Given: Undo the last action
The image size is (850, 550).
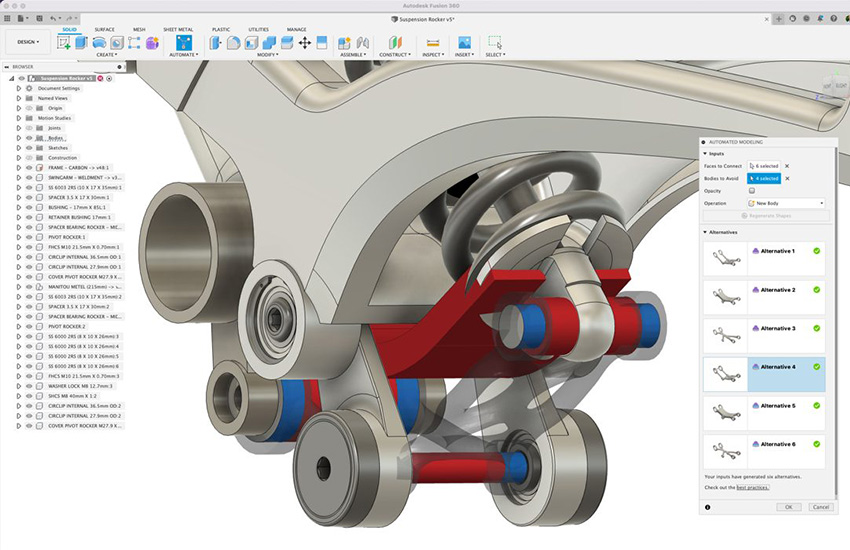Looking at the screenshot, I should click(54, 18).
